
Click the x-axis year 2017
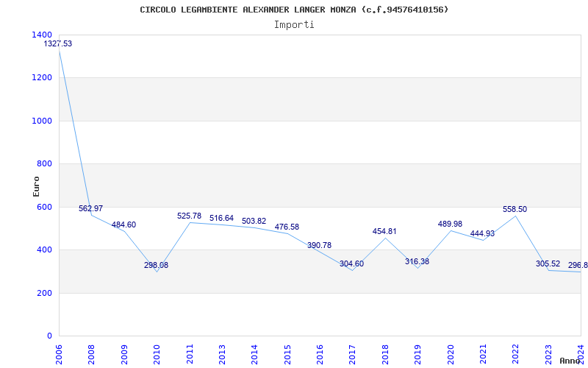coord(353,354)
